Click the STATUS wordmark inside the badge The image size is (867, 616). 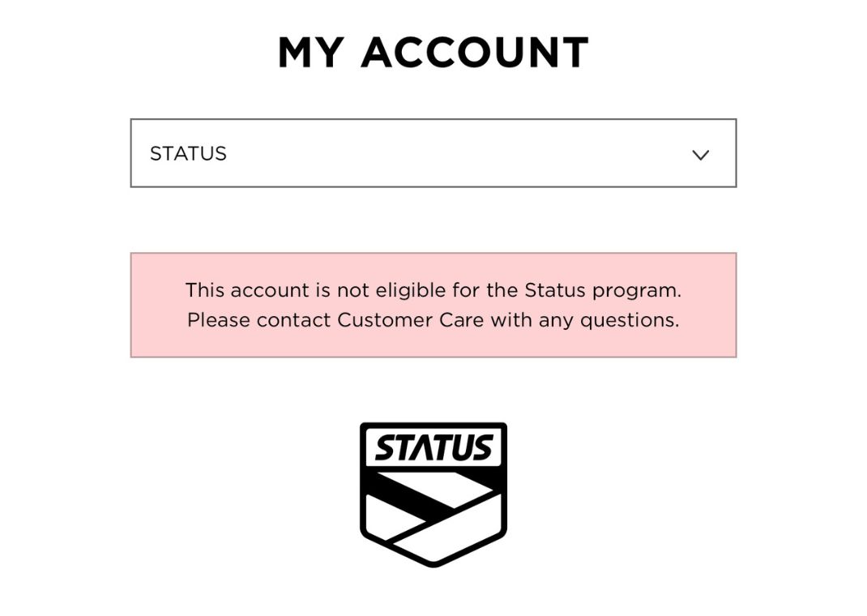pos(433,448)
